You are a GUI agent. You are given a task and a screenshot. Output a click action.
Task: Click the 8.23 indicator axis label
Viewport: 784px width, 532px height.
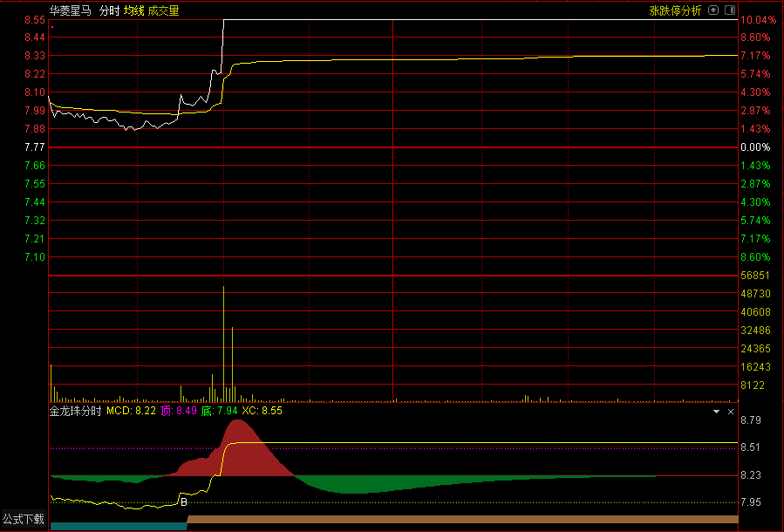pos(751,475)
